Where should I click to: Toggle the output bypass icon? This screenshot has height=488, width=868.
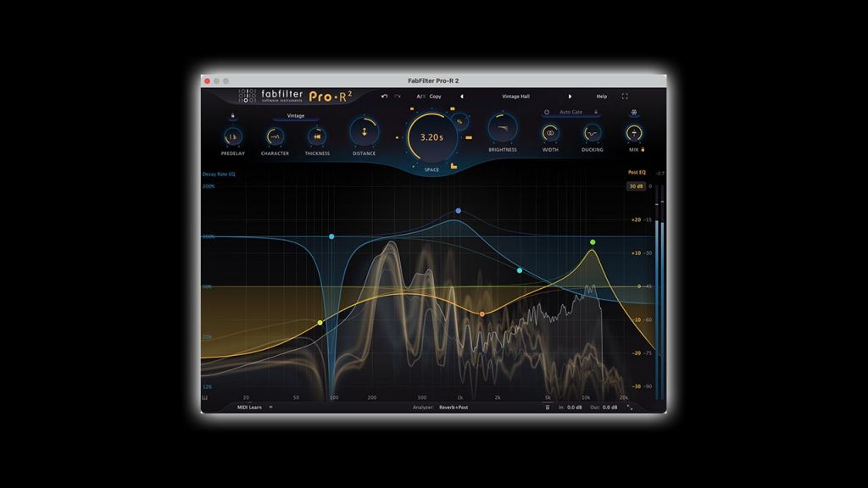[x=547, y=408]
